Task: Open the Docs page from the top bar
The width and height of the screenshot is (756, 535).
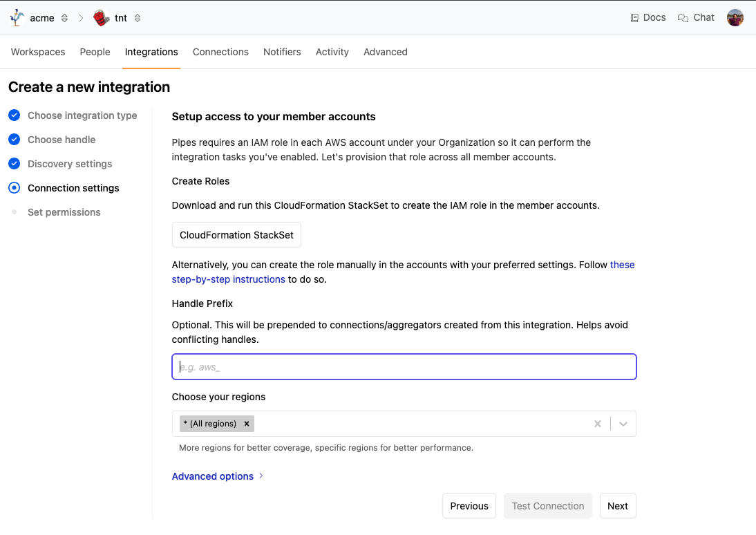Action: [x=648, y=17]
